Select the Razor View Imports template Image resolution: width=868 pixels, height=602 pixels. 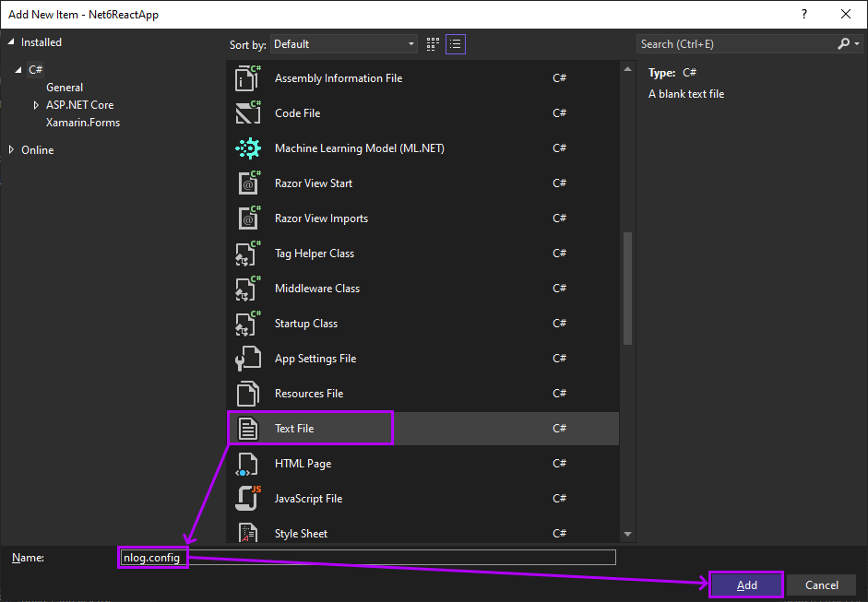tap(422, 218)
